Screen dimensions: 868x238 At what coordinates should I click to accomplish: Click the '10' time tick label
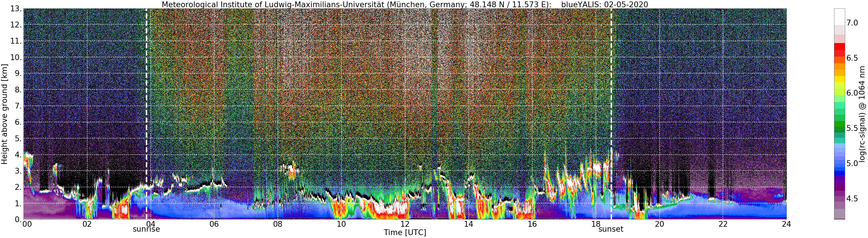pyautogui.click(x=341, y=224)
